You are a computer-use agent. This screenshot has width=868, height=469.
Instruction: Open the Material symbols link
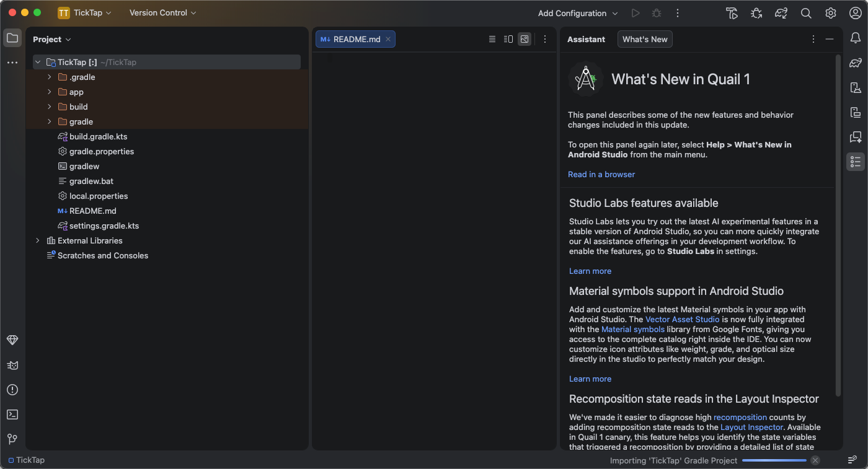point(633,329)
